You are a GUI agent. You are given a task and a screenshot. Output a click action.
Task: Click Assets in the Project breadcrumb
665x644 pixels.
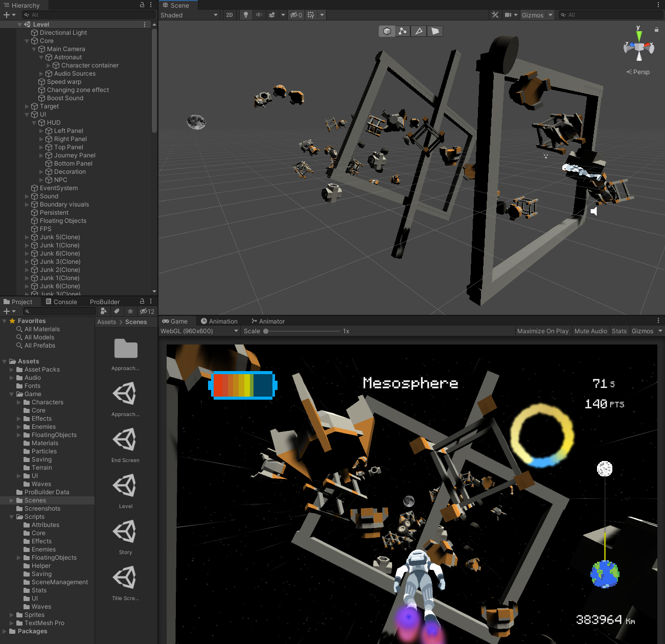[106, 322]
